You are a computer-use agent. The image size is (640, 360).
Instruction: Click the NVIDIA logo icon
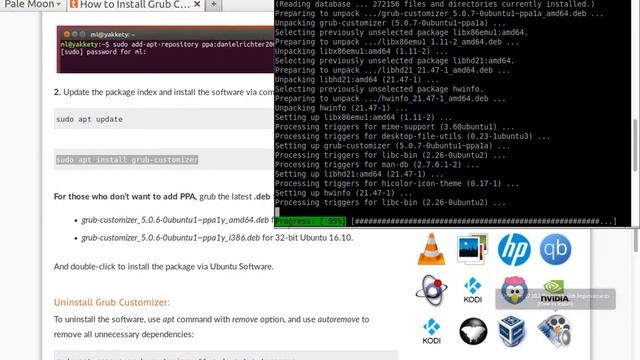(554, 291)
